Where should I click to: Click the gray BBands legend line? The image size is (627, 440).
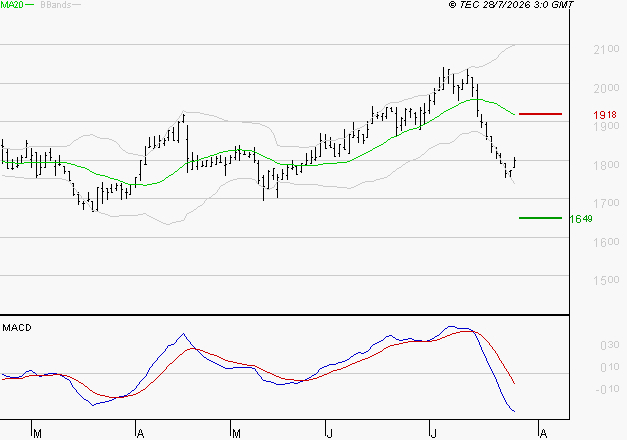76,5
